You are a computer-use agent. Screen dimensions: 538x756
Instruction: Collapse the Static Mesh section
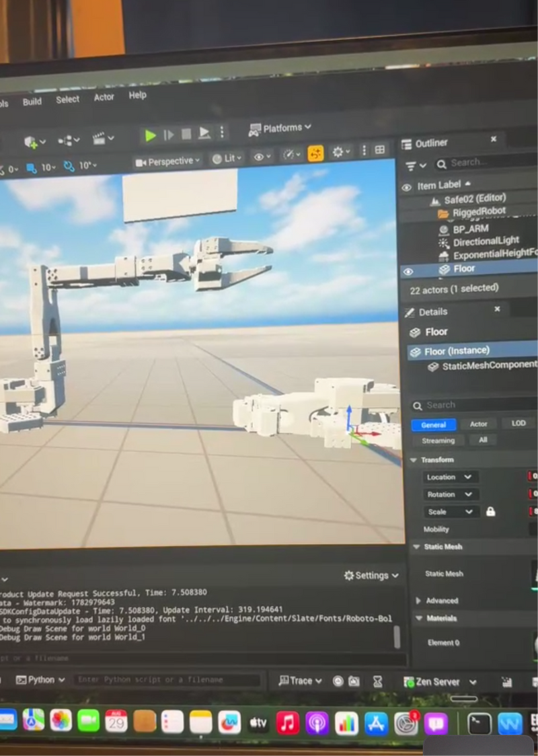(416, 547)
